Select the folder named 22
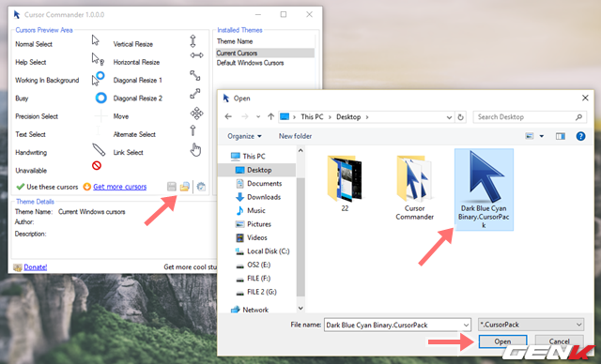 tap(345, 183)
